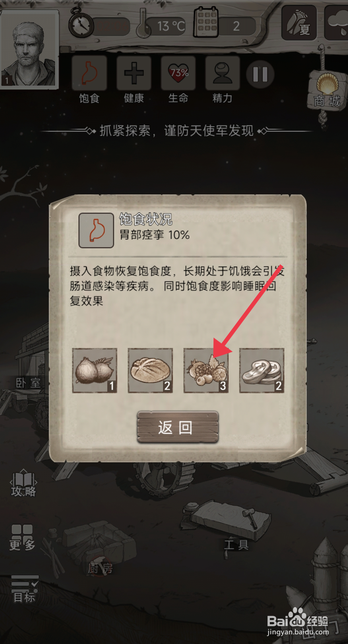This screenshot has height=644, width=348.
Task: Expand the 更多 more menu
Action: pyautogui.click(x=22, y=537)
